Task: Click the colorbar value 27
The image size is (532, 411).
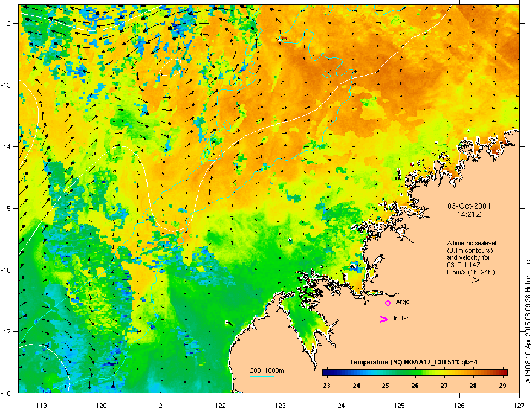Action: pyautogui.click(x=444, y=386)
